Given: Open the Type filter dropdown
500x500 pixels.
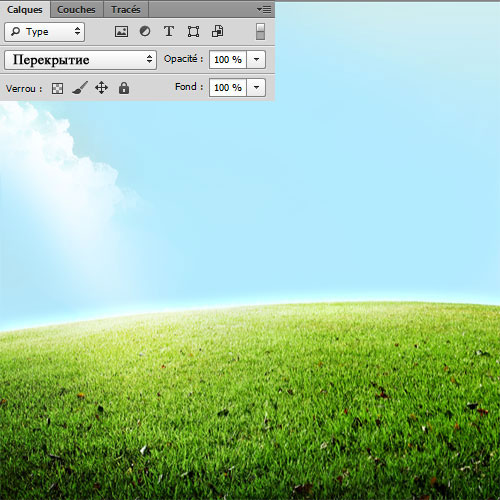Looking at the screenshot, I should pos(45,32).
